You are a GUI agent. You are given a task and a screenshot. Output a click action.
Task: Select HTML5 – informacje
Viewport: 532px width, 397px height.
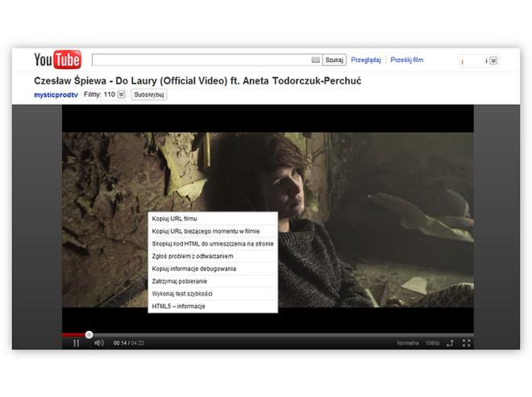pyautogui.click(x=213, y=307)
